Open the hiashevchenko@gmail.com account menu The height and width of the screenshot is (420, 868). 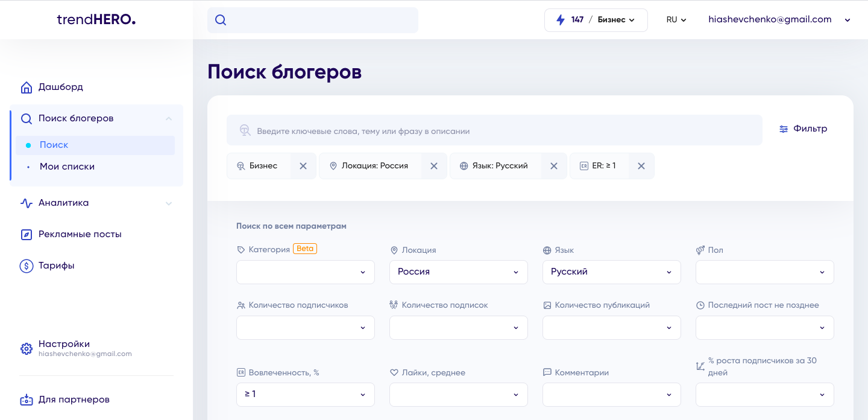click(780, 20)
